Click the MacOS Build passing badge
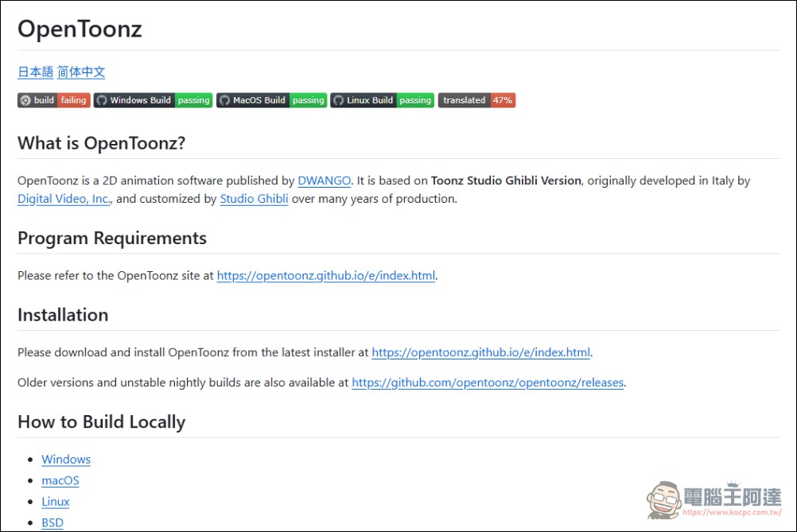The width and height of the screenshot is (797, 532). pos(271,100)
